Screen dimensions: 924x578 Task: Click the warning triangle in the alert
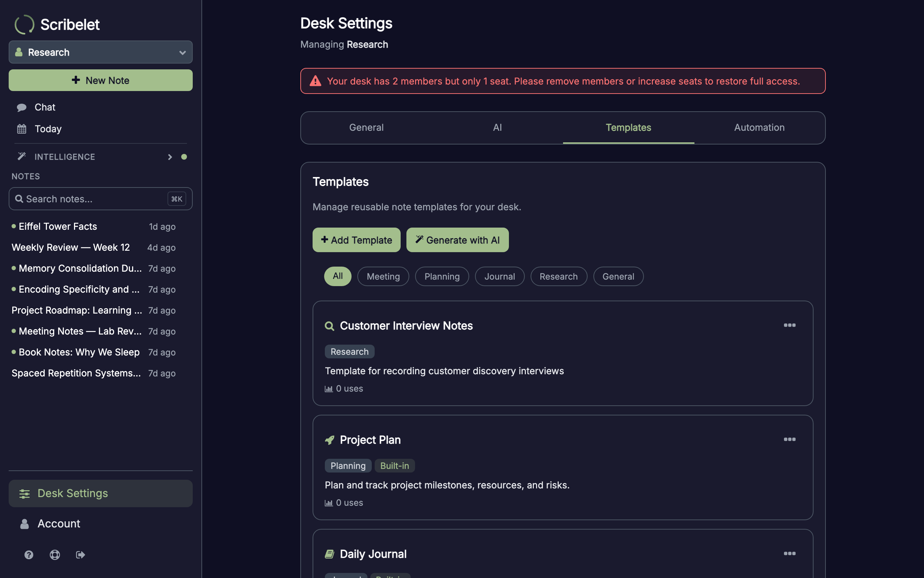pos(315,81)
